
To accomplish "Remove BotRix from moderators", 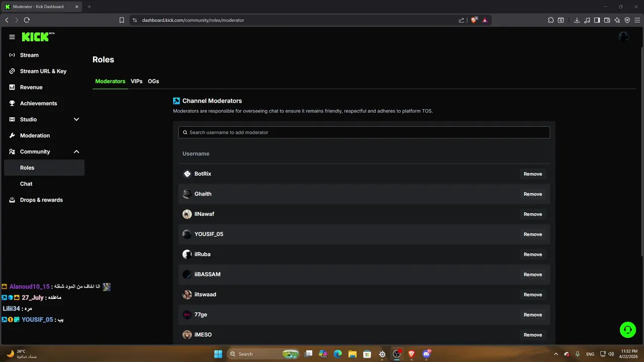I will pyautogui.click(x=533, y=174).
